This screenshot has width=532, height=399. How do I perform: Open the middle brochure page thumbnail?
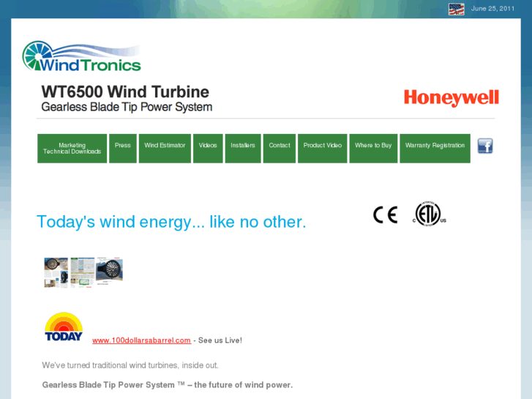(83, 272)
